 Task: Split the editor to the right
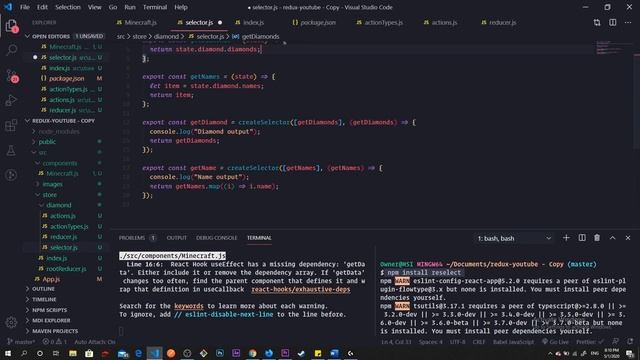pyautogui.click(x=613, y=23)
